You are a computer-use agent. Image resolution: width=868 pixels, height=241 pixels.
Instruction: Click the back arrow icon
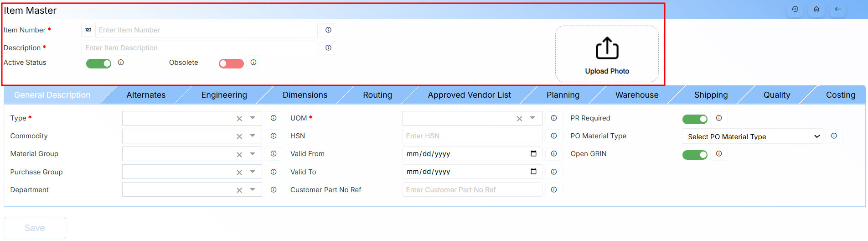coord(838,9)
